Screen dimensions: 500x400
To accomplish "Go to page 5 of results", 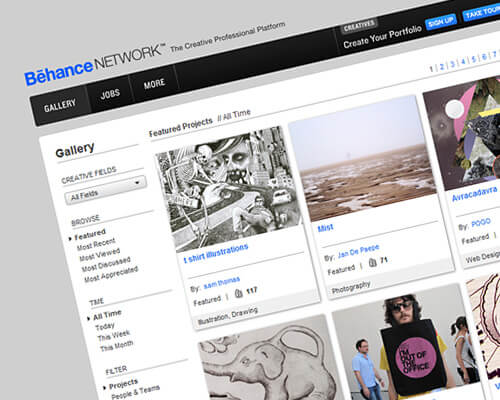I will 474,59.
